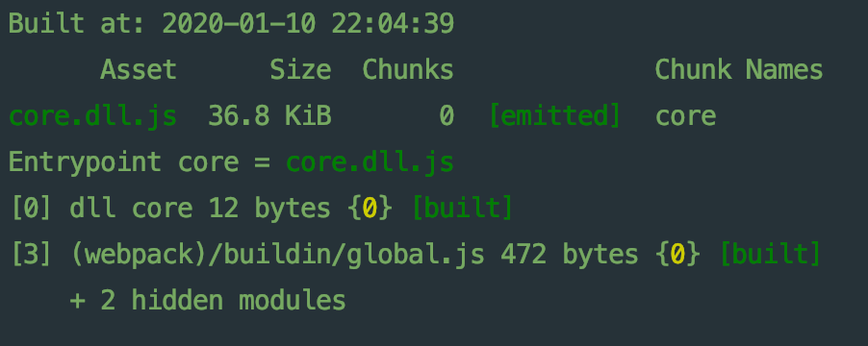Click the Size column header
Image resolution: width=868 pixels, height=346 pixels.
(x=300, y=70)
